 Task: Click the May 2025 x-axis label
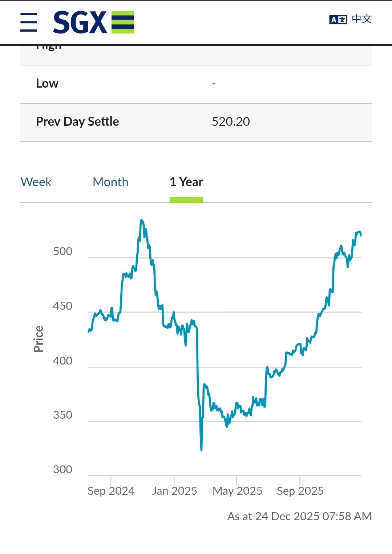pos(237,491)
